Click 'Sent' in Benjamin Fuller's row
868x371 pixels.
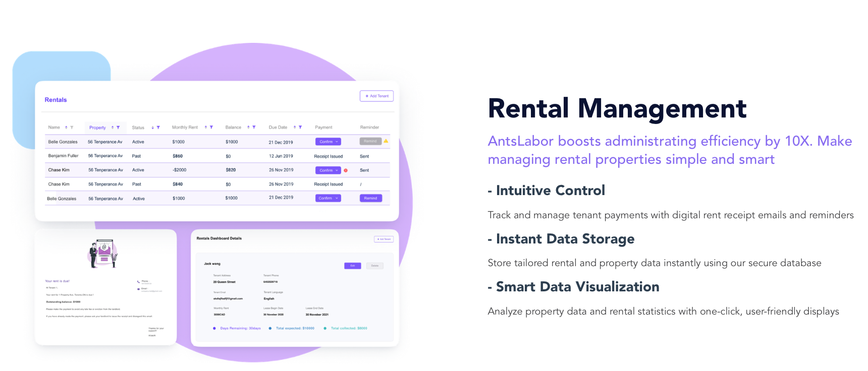364,156
